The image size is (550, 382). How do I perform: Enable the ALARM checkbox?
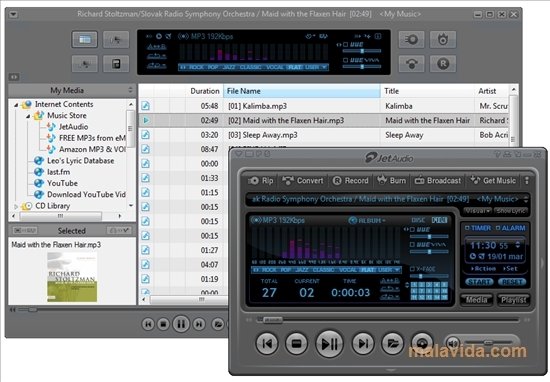pos(498,228)
